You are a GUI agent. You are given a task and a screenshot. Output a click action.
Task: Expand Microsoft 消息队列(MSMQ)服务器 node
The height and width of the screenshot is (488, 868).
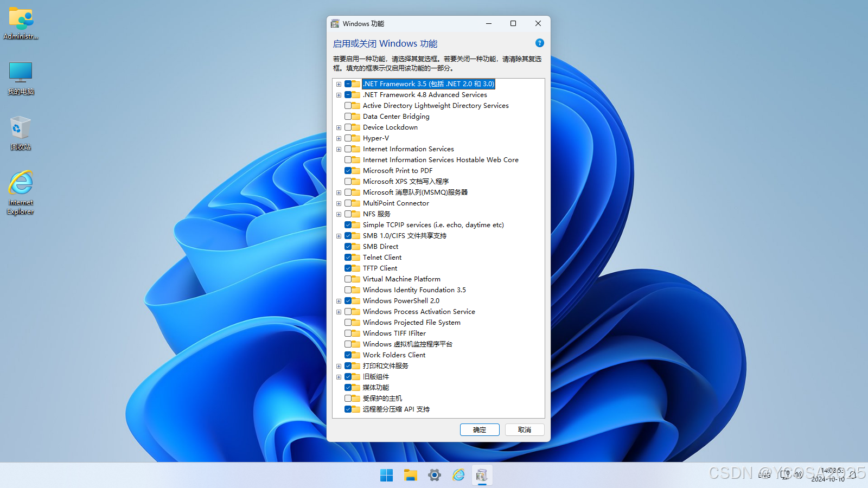339,192
